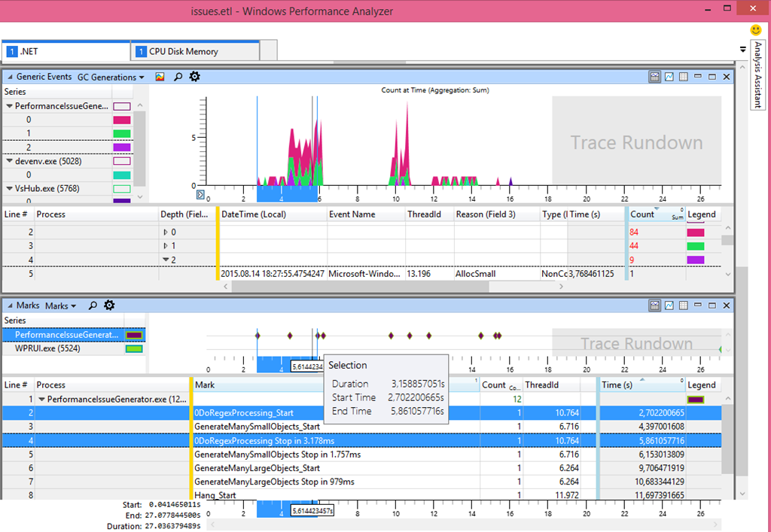Toggle devenv.exe teal series 0 swatch
771x532 pixels.
[121, 175]
